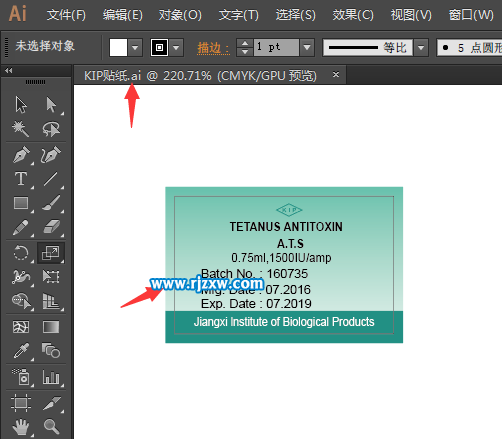This screenshot has height=439, width=502.
Task: Select the Hand tool
Action: pyautogui.click(x=21, y=427)
